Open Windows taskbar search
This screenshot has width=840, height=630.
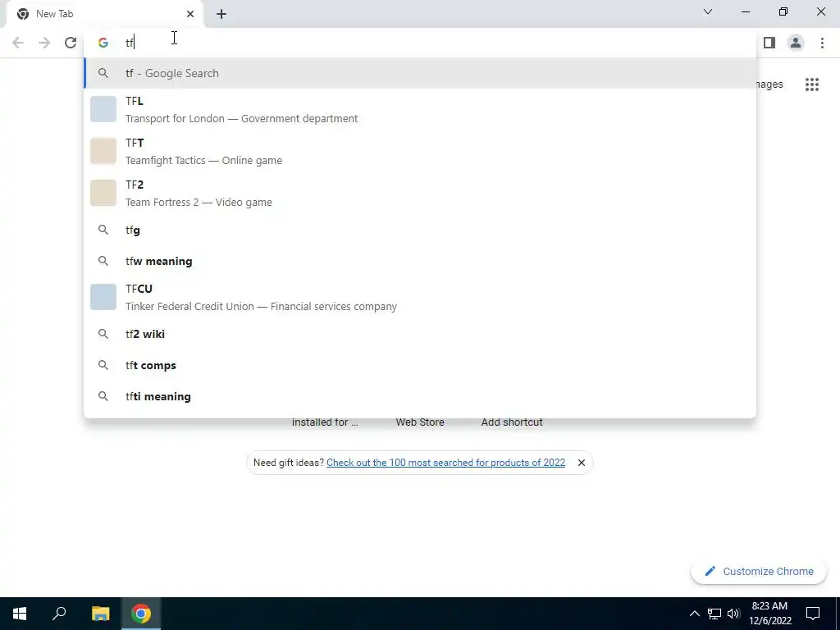tap(59, 614)
